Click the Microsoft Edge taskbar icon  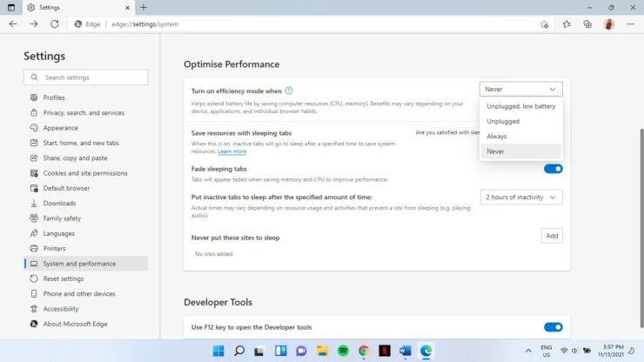(x=426, y=351)
